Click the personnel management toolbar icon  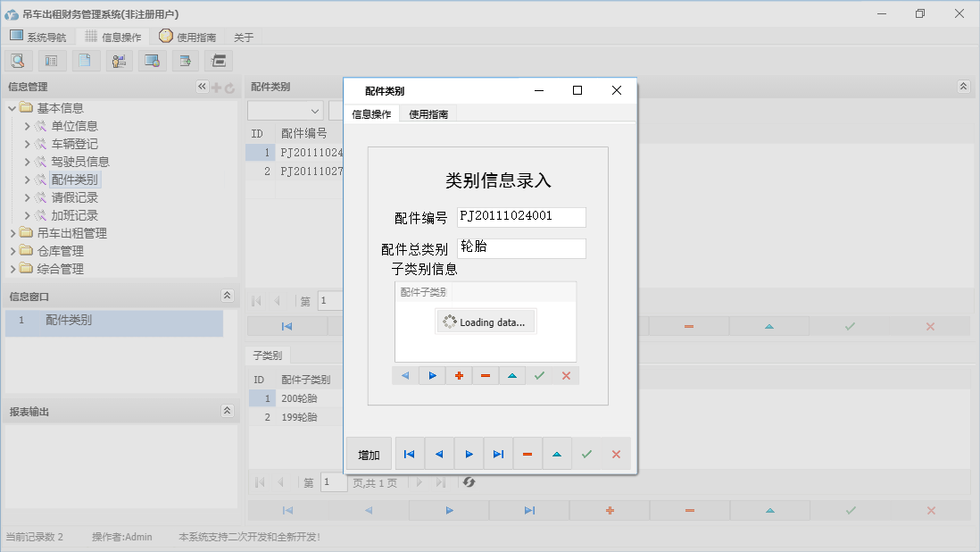coord(119,60)
